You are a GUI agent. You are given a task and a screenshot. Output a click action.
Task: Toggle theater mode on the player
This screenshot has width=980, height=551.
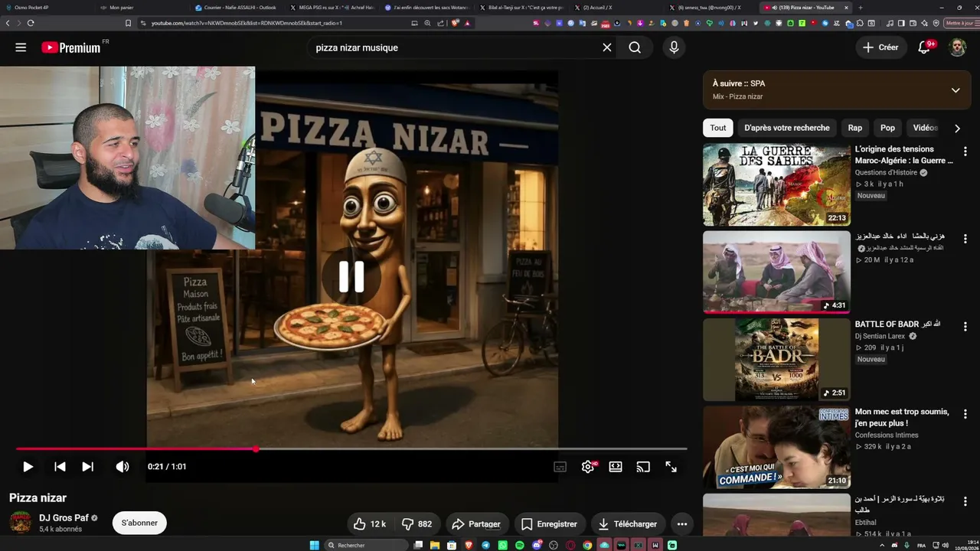[x=616, y=467]
